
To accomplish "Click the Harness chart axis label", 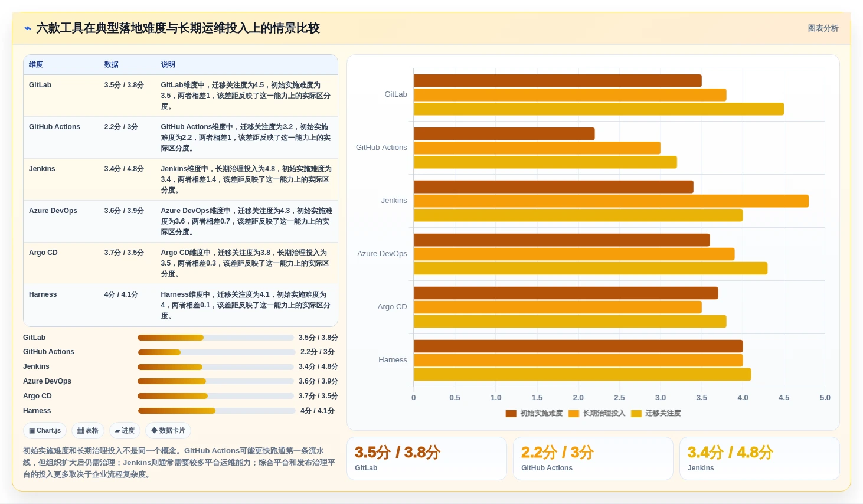I will (393, 360).
